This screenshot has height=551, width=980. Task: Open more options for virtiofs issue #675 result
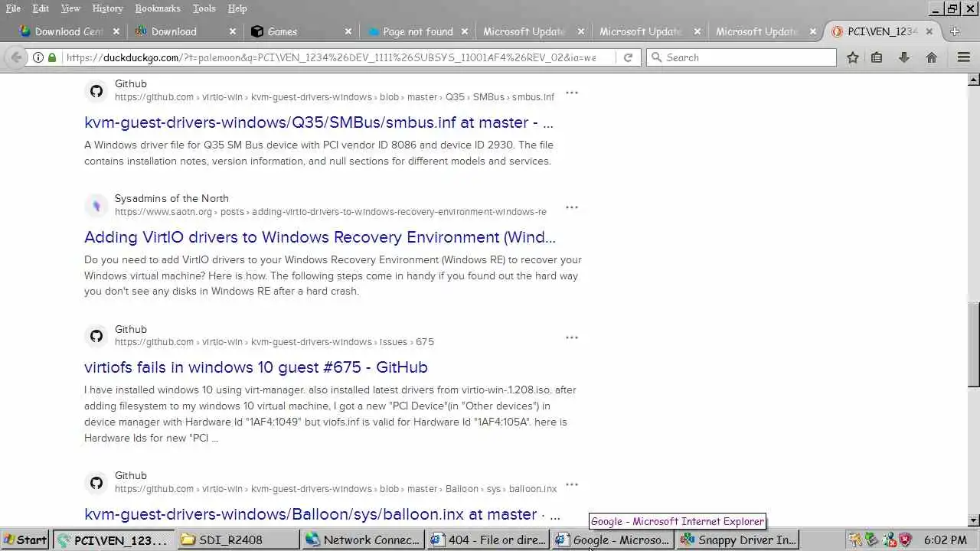572,337
